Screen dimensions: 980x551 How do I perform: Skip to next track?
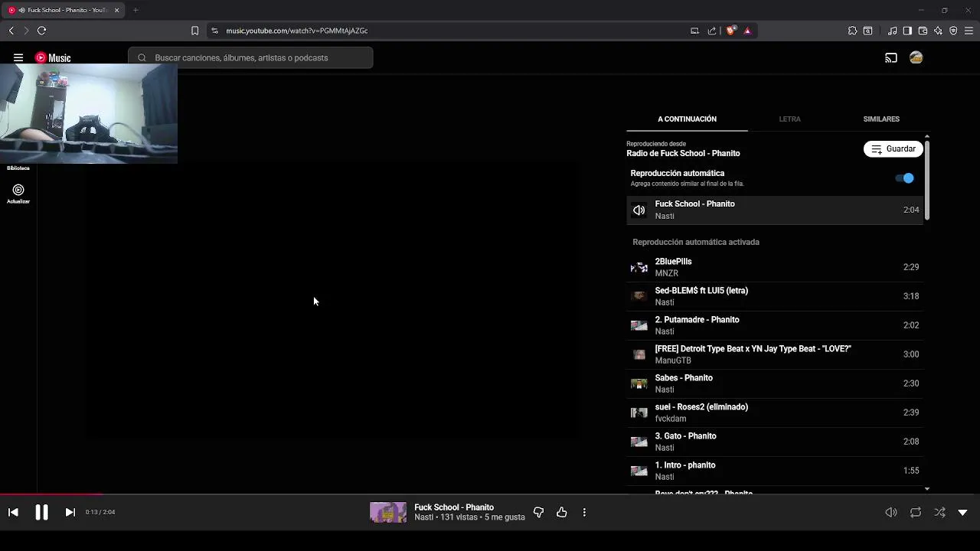pyautogui.click(x=70, y=512)
